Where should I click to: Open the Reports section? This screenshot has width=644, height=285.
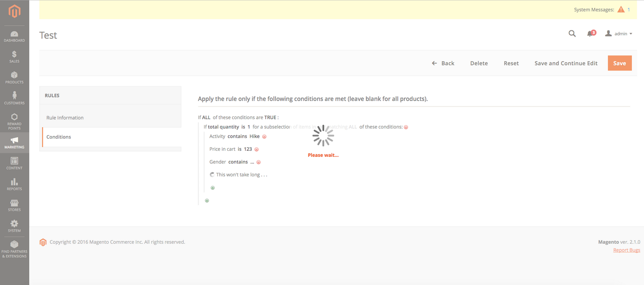(14, 184)
